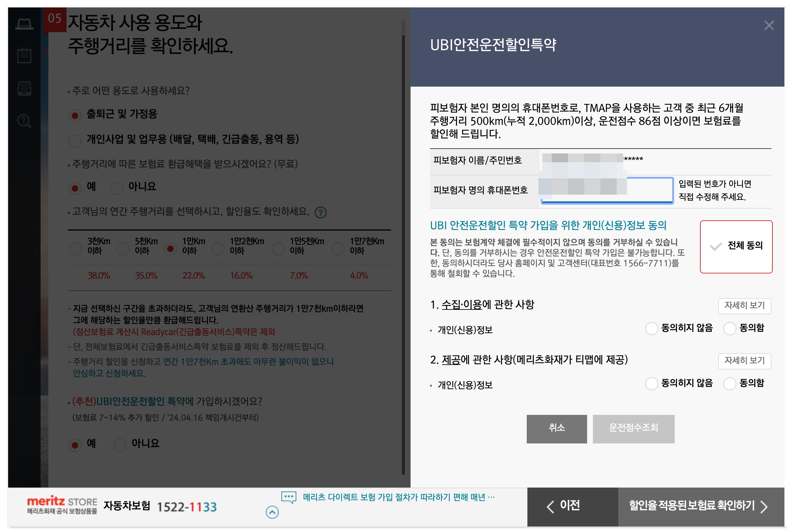Click the 피보험자 이름/주민번호 label
The height and width of the screenshot is (532, 788).
[x=477, y=160]
